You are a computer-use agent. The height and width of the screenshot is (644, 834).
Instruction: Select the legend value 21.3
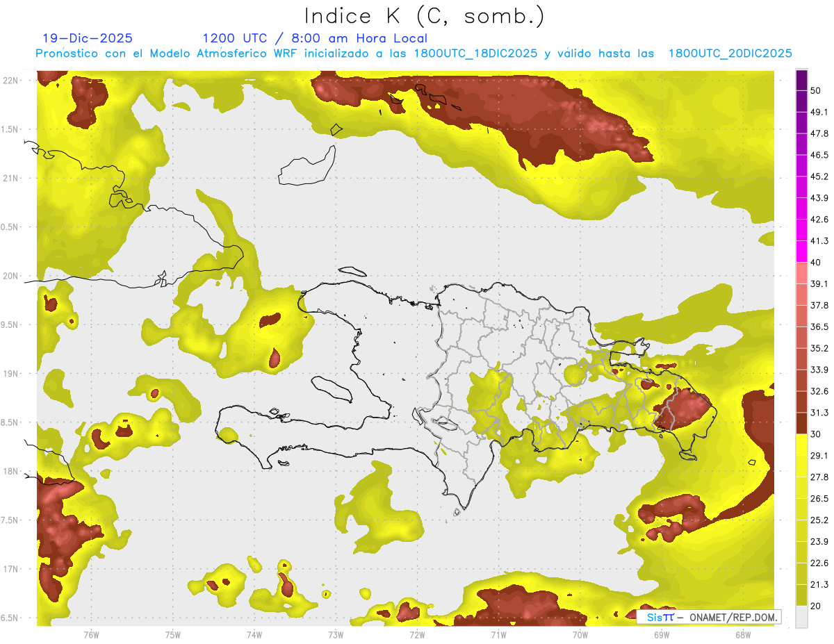click(819, 585)
